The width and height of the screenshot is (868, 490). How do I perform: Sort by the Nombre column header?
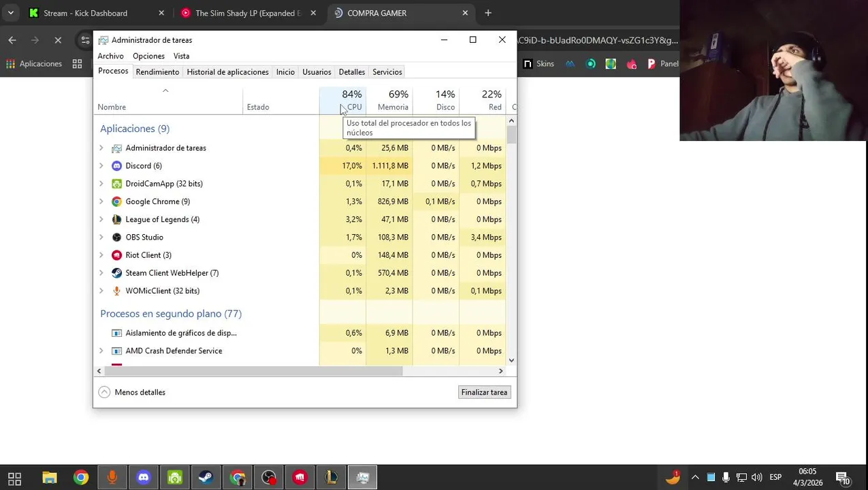click(x=168, y=100)
